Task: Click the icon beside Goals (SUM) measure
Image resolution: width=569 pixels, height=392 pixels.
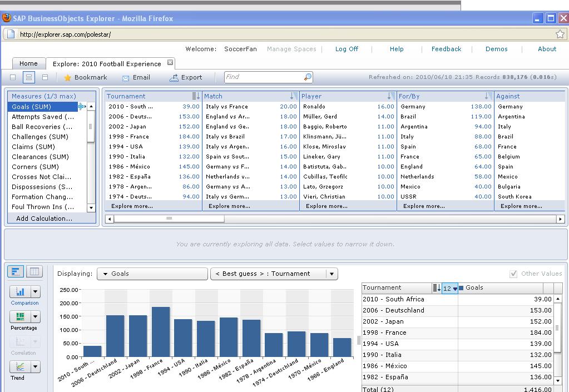Action: [82, 106]
